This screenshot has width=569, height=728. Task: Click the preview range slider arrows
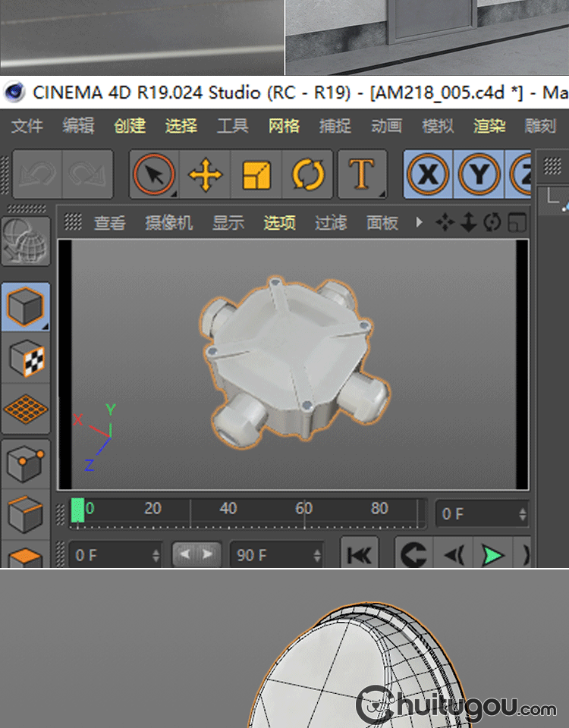coord(196,554)
